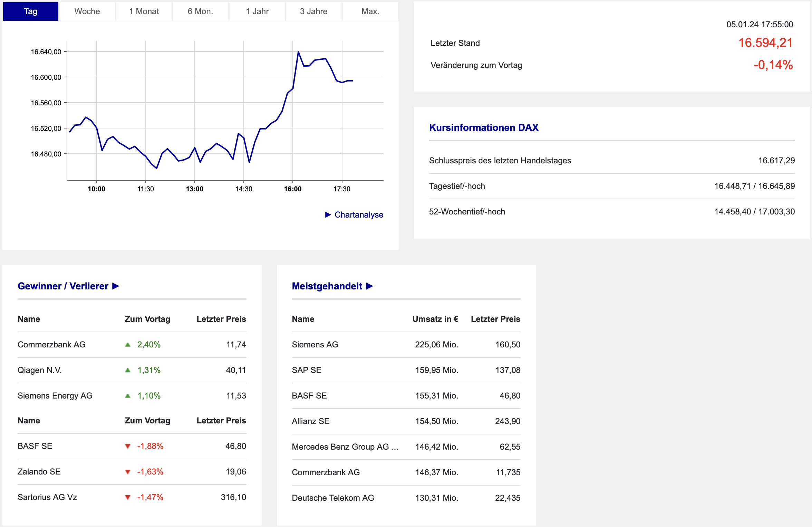The height and width of the screenshot is (527, 812).
Task: Click arrow icon after Gewinner / Verlierer heading
Action: (116, 286)
